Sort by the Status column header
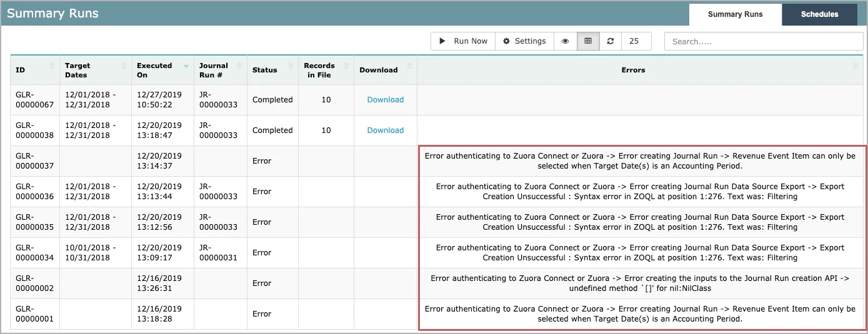The height and width of the screenshot is (334, 868). [273, 70]
